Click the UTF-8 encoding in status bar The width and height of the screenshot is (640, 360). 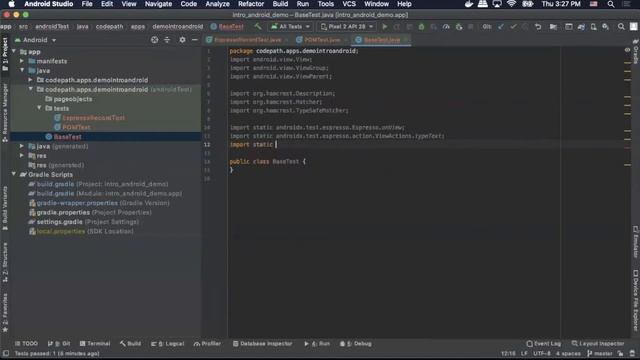tap(542, 353)
